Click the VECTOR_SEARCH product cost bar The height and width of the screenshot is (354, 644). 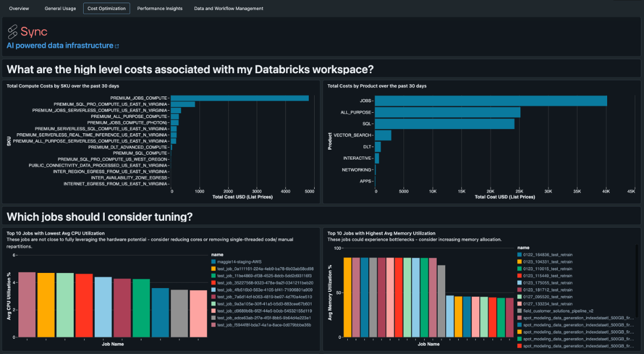tap(383, 135)
